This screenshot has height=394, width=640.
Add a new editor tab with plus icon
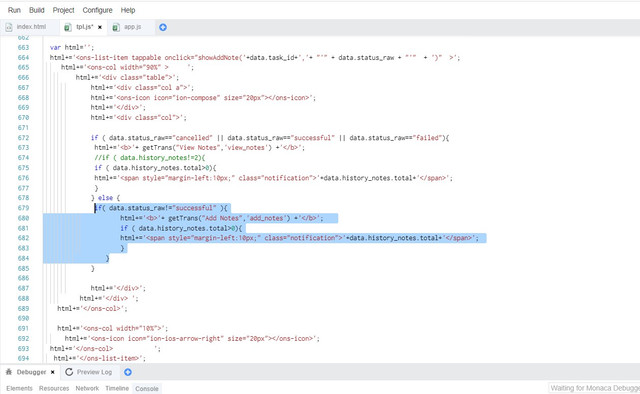tap(163, 27)
